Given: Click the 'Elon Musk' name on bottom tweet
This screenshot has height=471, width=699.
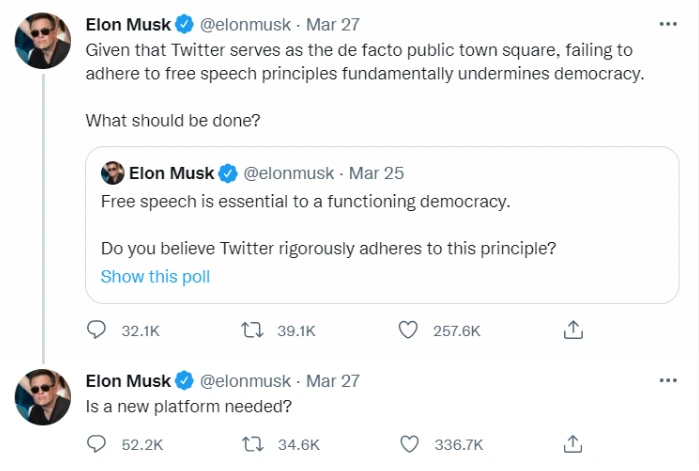Looking at the screenshot, I should point(129,381).
